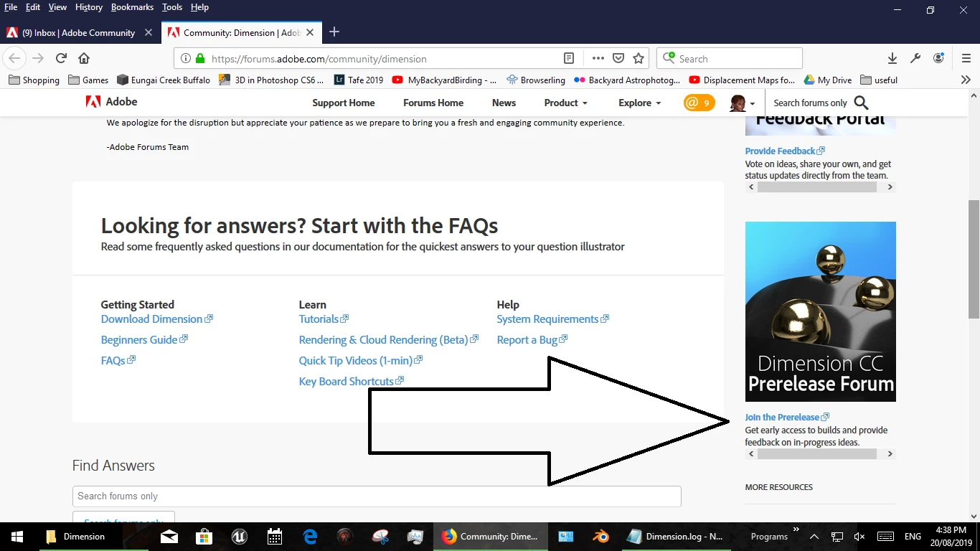980x551 pixels.
Task: Open page actions three-dot menu
Action: 598,58
